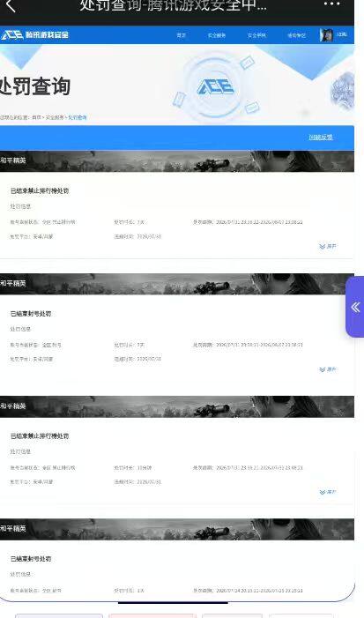
Task: Click the 处罚查询 page heading
Action: pos(35,86)
